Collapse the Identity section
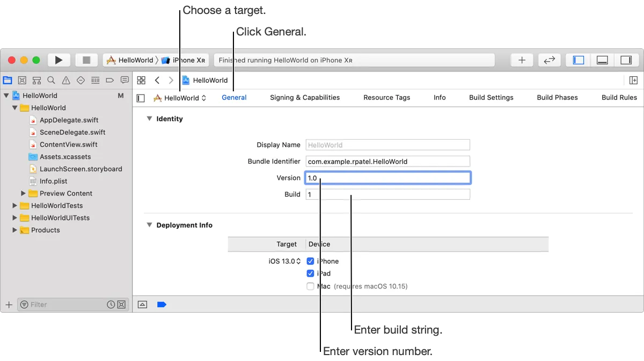This screenshot has width=644, height=361. click(149, 119)
